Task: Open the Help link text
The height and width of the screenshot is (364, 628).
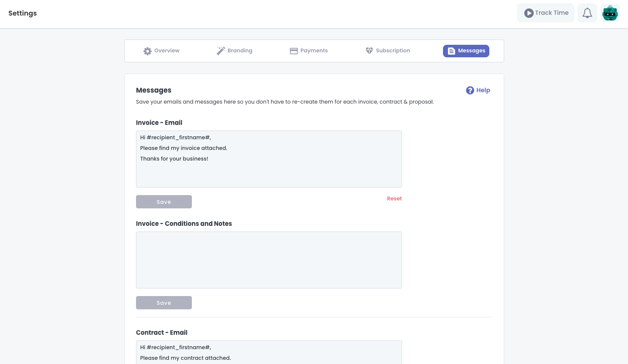Action: (x=483, y=90)
